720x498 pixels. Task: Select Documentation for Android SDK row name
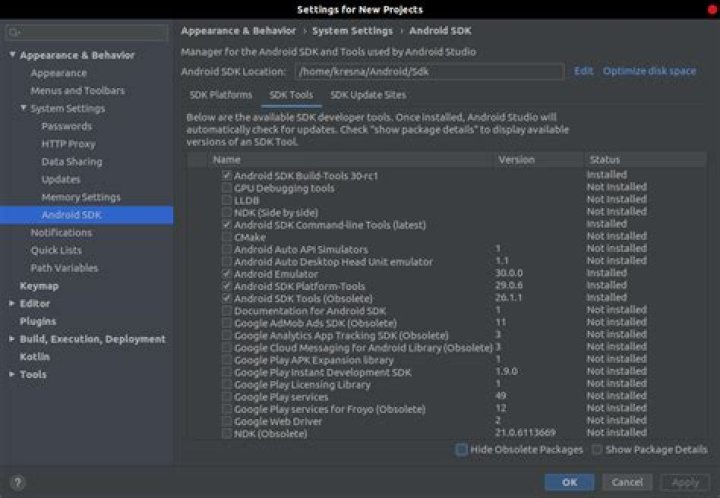(310, 311)
